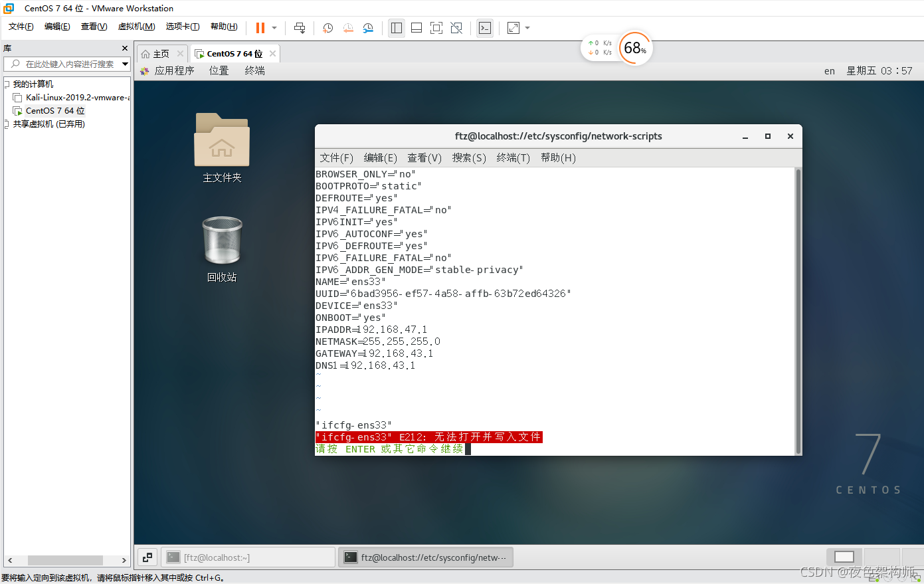Open the GNOME 位置 menu

(219, 70)
